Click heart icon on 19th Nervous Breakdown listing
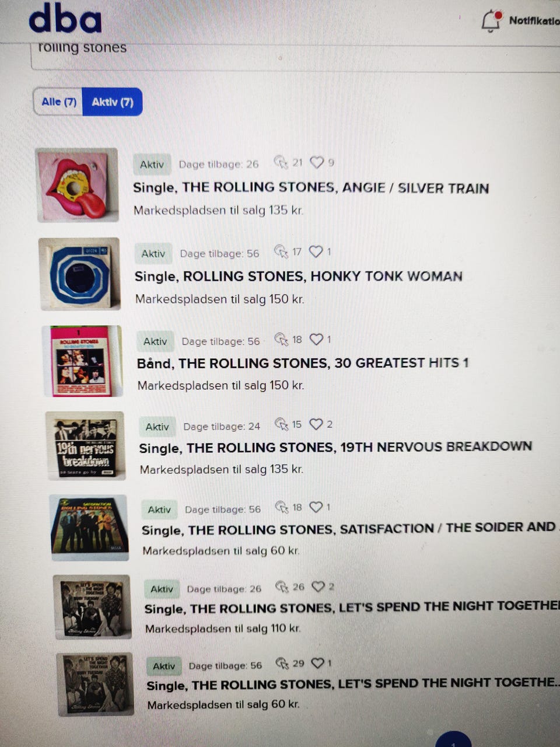This screenshot has height=747, width=560. point(316,424)
